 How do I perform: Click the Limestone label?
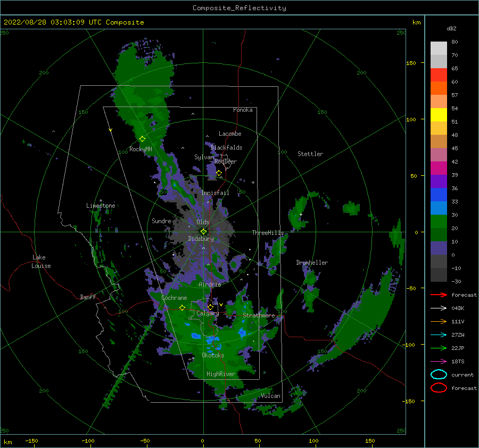pyautogui.click(x=101, y=206)
